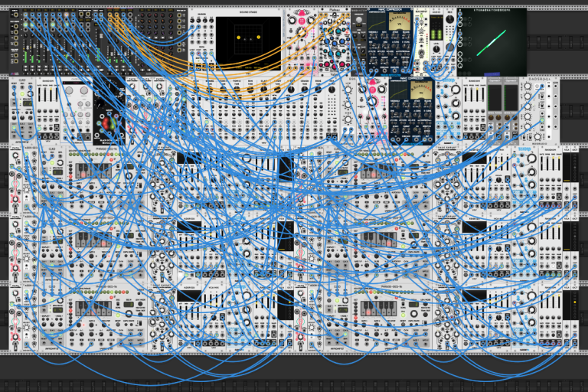588x392 pixels.
Task: Click glowing green jack on DADSR(H)+ module
Action: pyautogui.click(x=542, y=120)
